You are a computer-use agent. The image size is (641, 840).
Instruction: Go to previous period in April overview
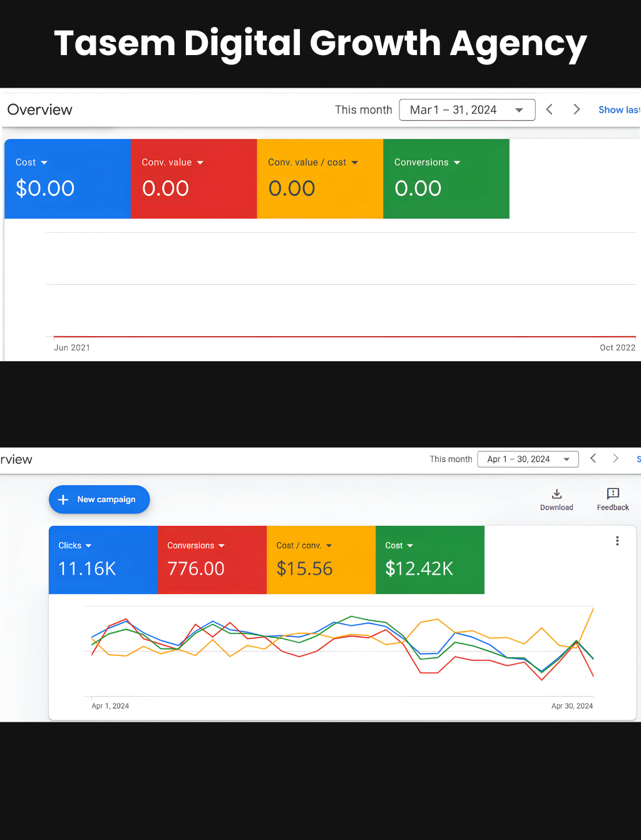(x=593, y=459)
